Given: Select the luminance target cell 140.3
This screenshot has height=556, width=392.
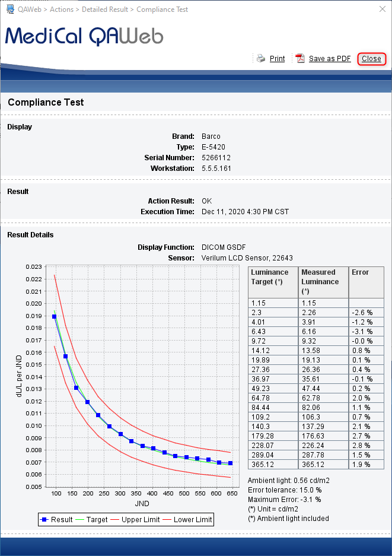Looking at the screenshot, I should click(x=273, y=427).
